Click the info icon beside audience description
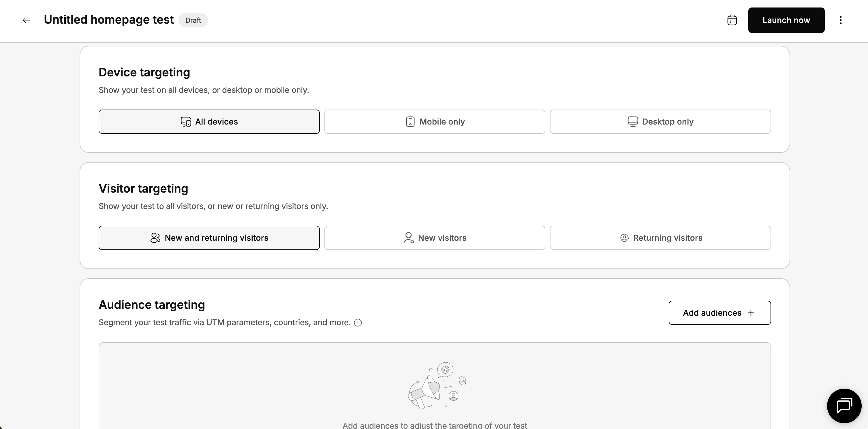 pos(358,323)
